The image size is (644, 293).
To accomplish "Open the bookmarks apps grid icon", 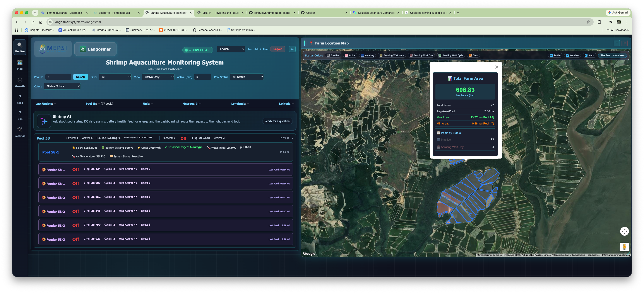I will [17, 30].
